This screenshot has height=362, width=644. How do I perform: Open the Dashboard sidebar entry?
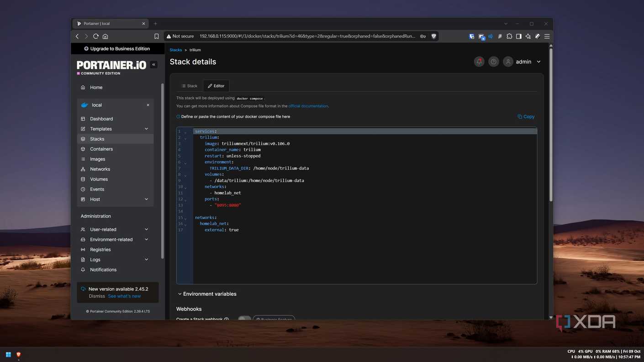pyautogui.click(x=115, y=119)
